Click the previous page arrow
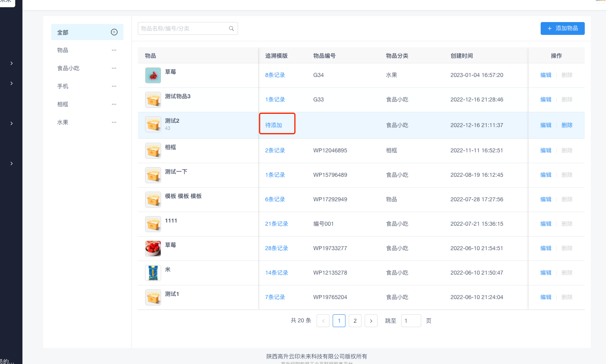The image size is (606, 364). 323,321
